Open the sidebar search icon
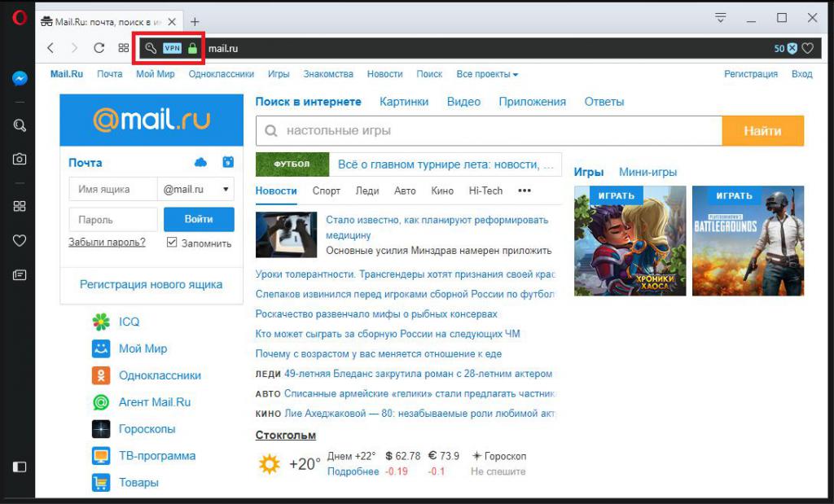Screen dimensions: 834x504 tap(20, 125)
